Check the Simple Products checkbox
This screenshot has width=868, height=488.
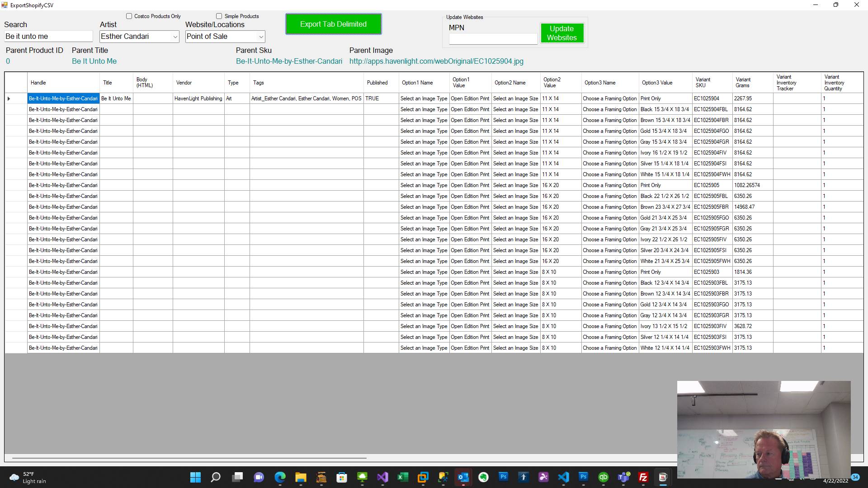coord(219,16)
